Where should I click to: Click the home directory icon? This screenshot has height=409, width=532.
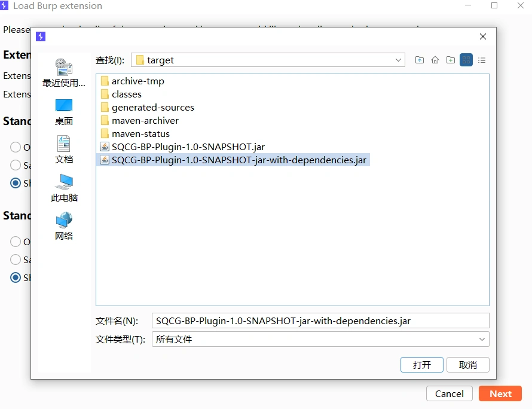coord(435,60)
